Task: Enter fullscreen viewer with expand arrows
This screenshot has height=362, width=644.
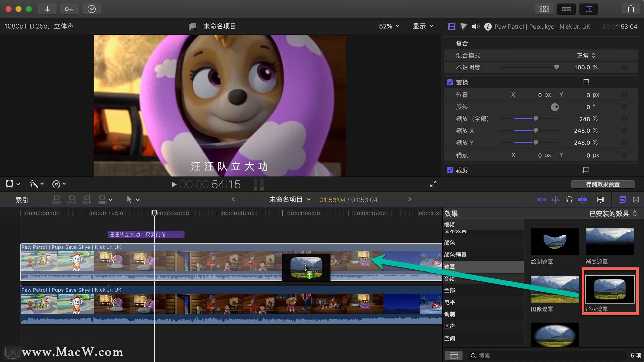Action: (x=433, y=184)
